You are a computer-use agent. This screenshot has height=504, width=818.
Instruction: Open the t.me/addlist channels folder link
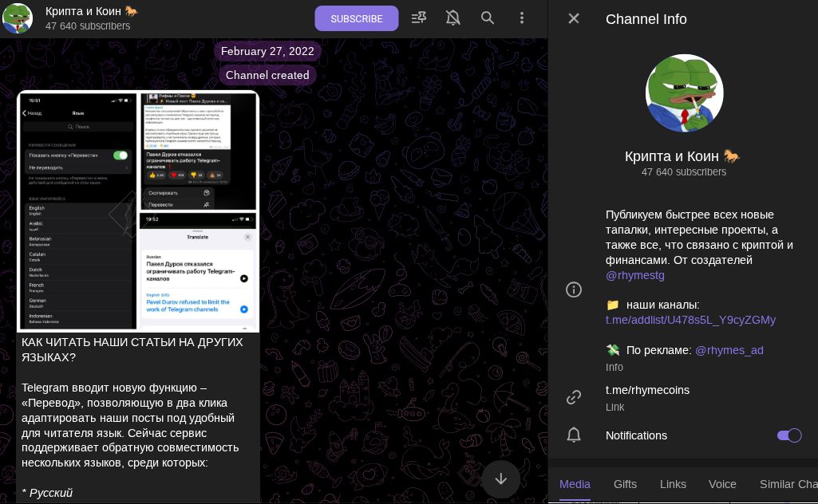click(690, 320)
